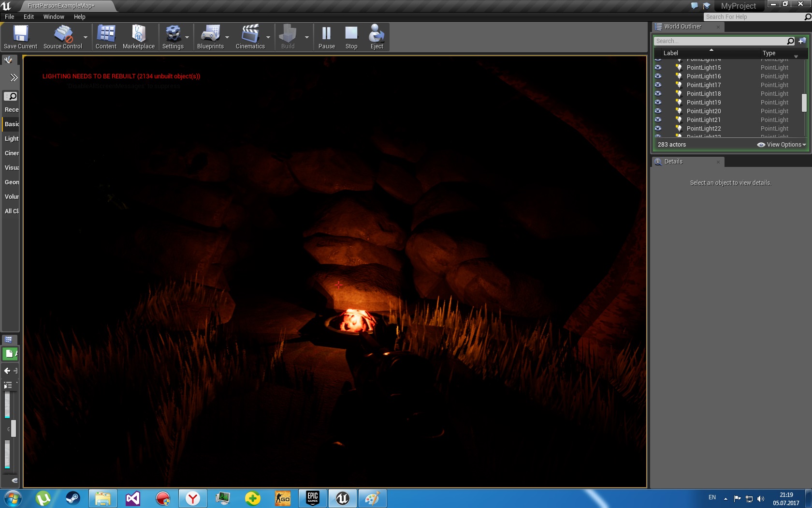Select the Visual Effects category in Modes panel
Screen dimensions: 812x508
tap(11, 168)
